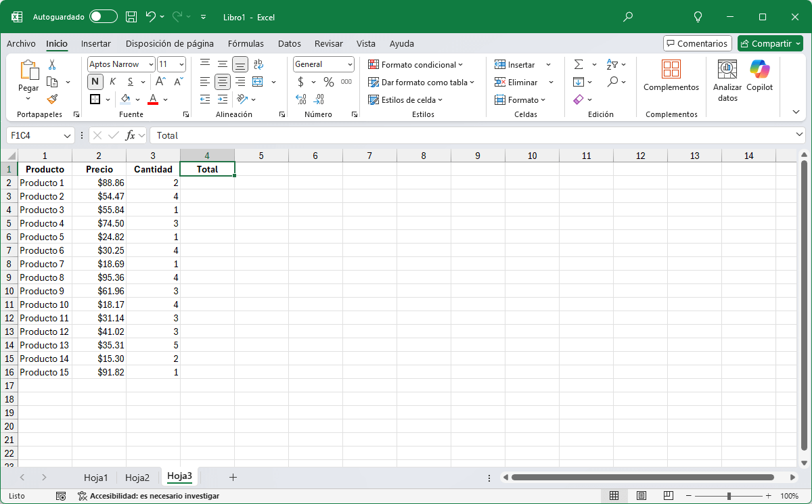This screenshot has height=504, width=812.
Task: Click Formato cells button
Action: click(518, 99)
